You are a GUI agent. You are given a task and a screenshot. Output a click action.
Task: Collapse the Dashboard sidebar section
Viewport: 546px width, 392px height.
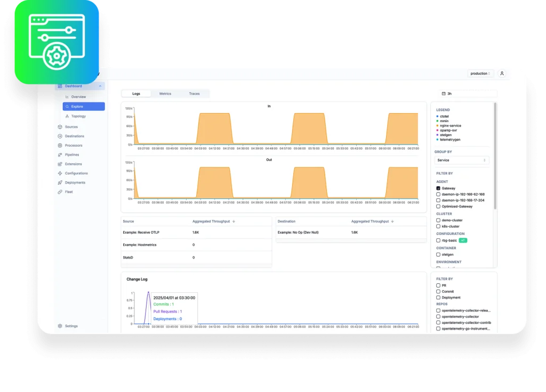pyautogui.click(x=100, y=86)
